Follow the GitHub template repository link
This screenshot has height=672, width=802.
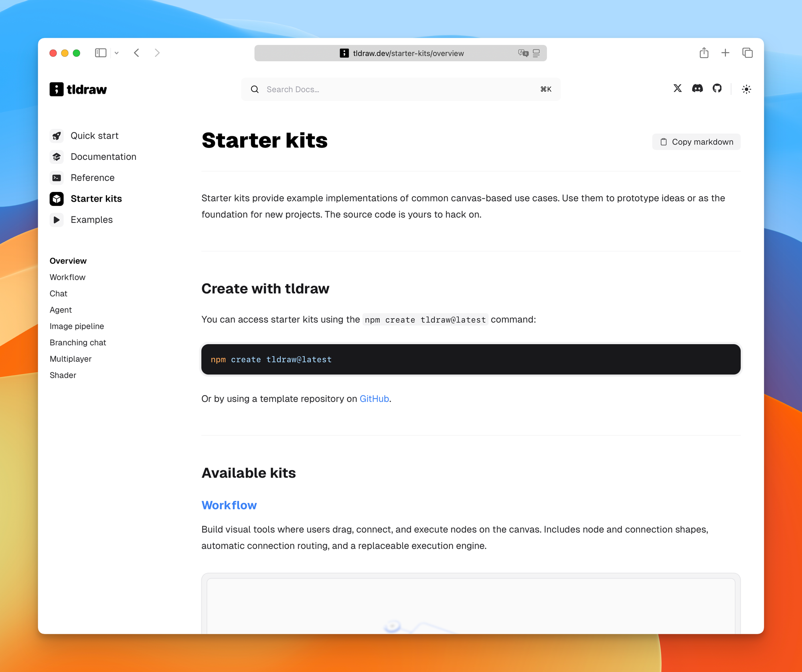click(x=374, y=399)
